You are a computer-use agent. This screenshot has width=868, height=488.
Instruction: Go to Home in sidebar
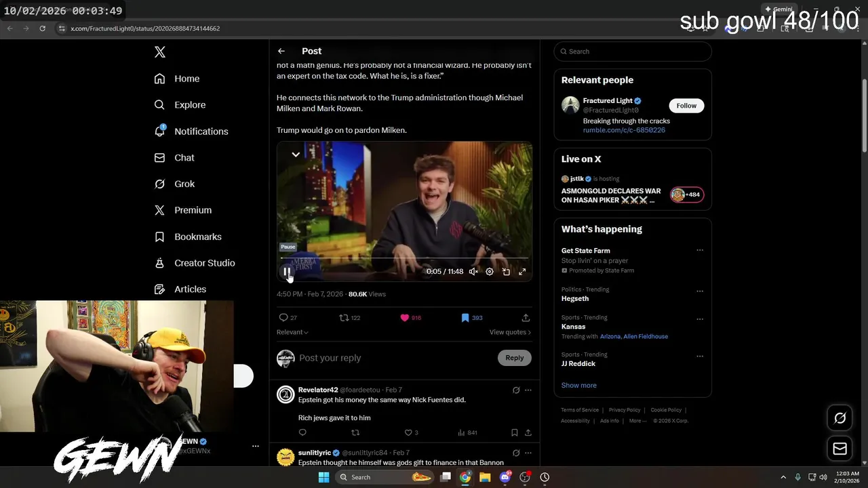[177, 79]
